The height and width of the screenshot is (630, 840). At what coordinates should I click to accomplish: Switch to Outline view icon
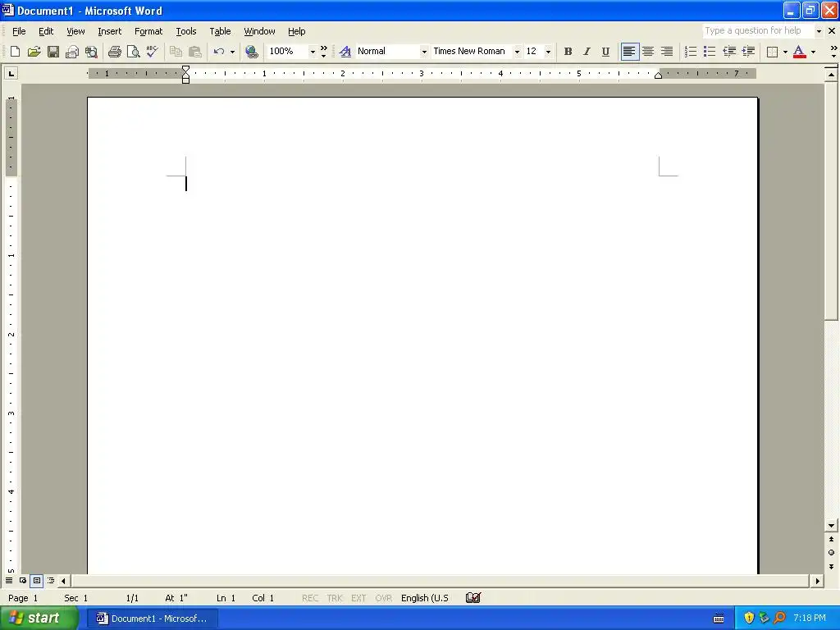[50, 581]
